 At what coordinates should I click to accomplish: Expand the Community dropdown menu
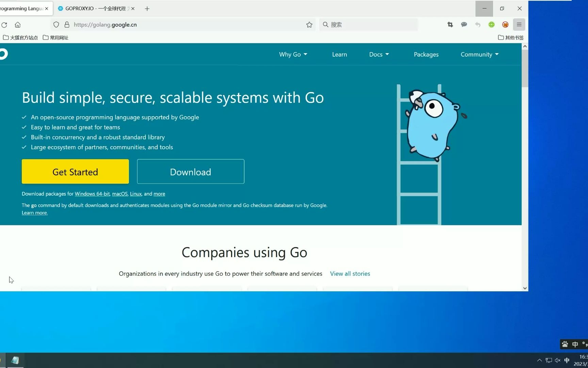point(479,55)
